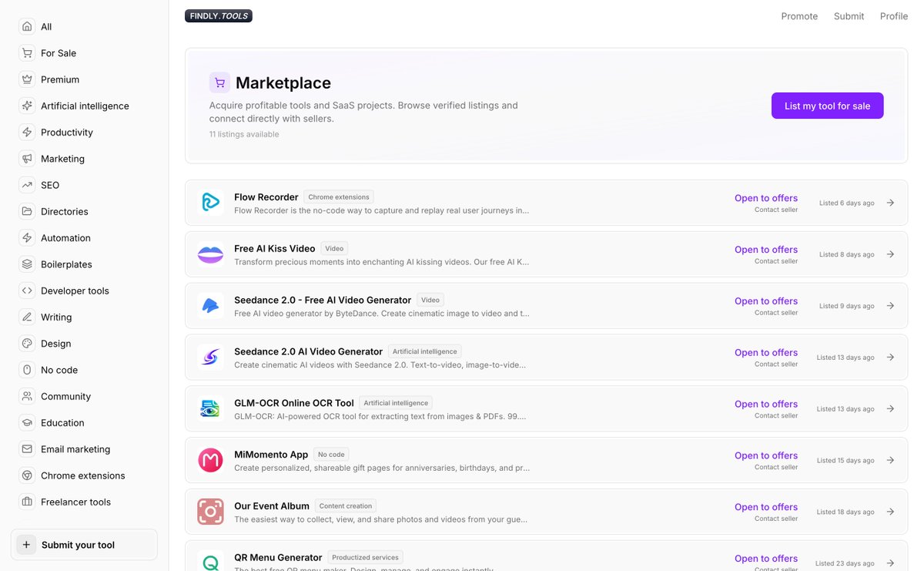Click the Productized services tag on QR Menu Generator

(x=365, y=557)
